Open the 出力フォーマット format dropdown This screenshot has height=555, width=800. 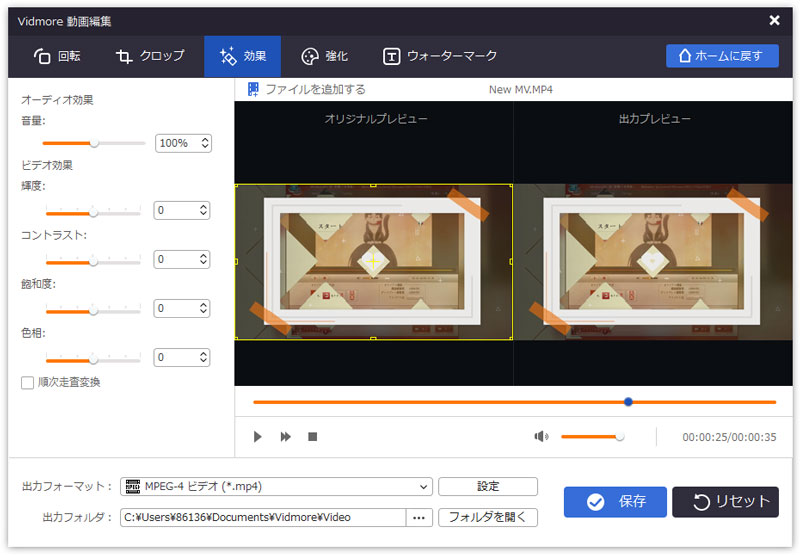[276, 487]
